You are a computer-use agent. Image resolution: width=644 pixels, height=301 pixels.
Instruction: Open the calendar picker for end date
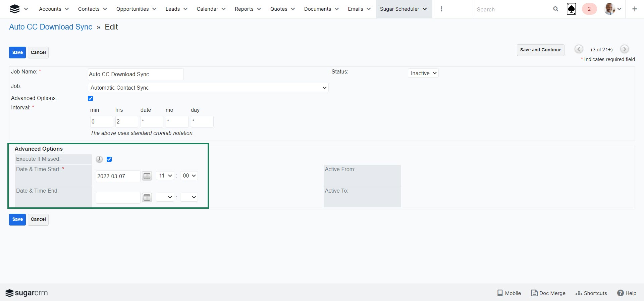pyautogui.click(x=147, y=197)
